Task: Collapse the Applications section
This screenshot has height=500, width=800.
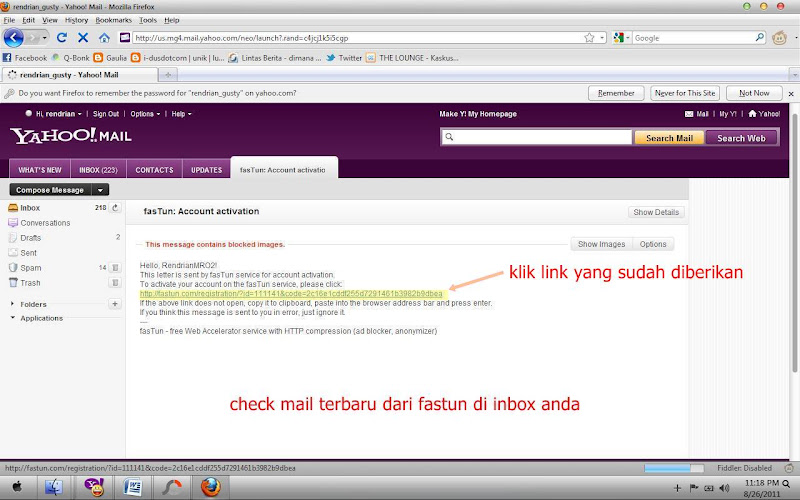Action: [12, 318]
